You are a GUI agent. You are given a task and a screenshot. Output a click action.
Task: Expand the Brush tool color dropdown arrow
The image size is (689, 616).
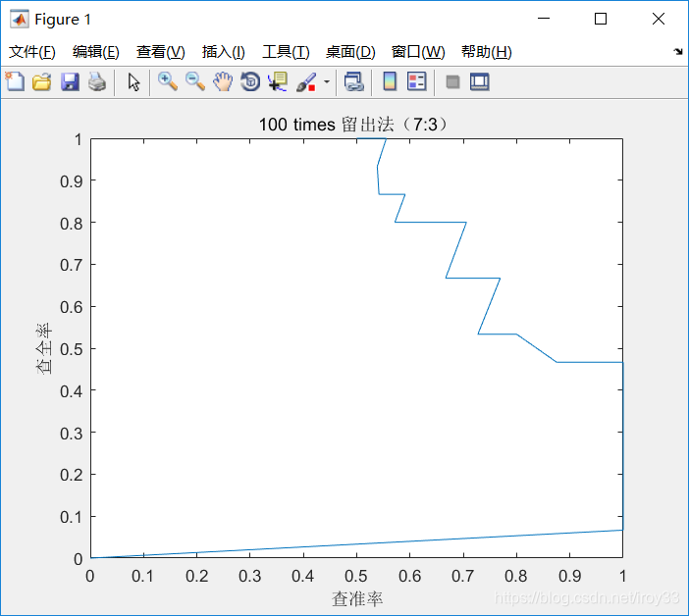(x=327, y=82)
